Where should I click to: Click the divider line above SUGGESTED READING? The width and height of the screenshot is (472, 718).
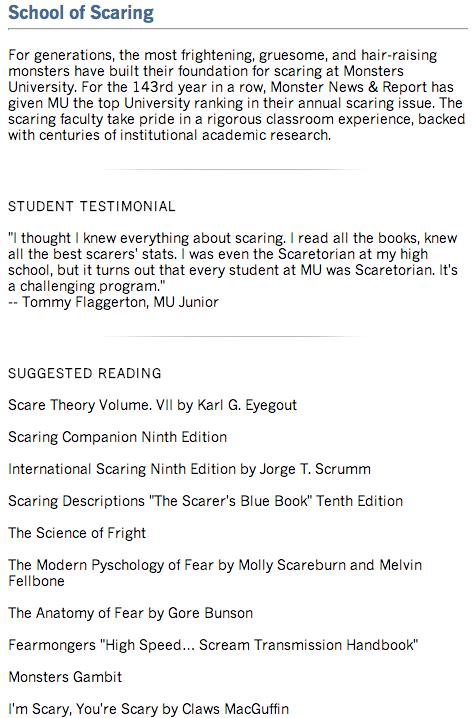point(236,337)
